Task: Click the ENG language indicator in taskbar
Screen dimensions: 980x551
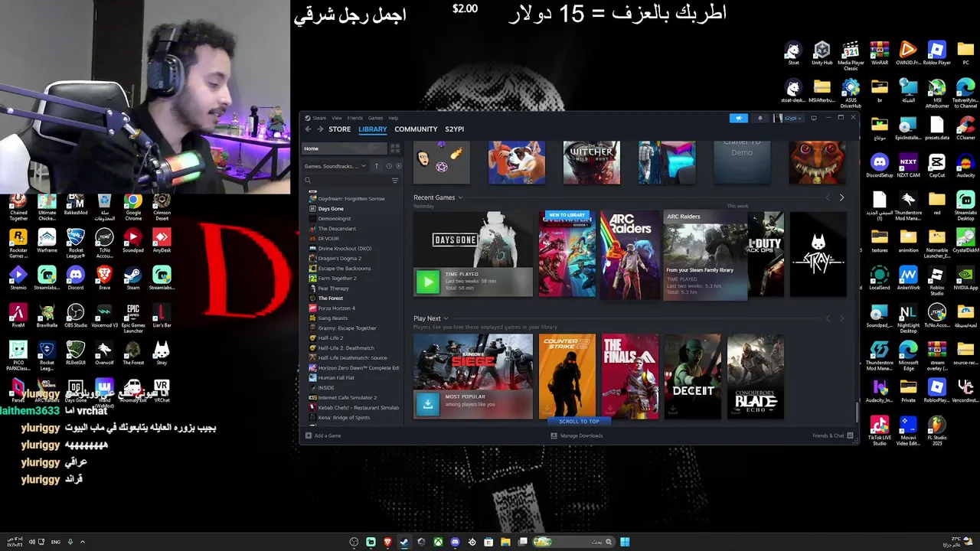Action: pos(55,542)
